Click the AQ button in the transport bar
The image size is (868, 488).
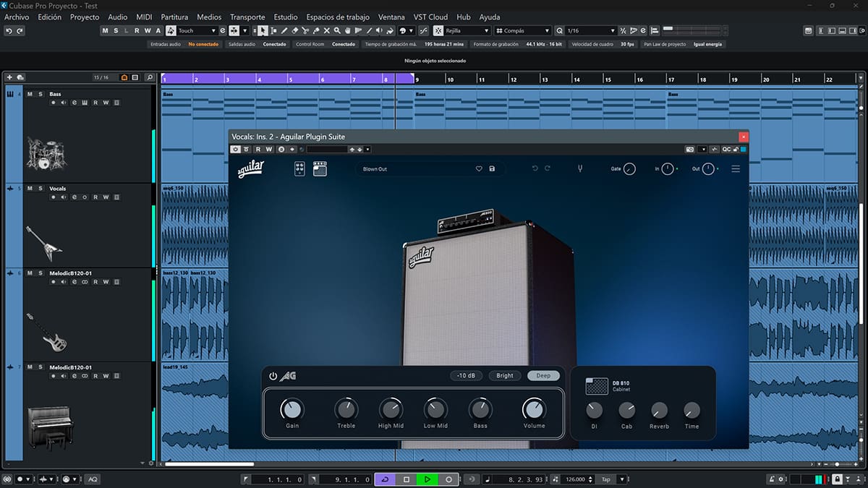point(93,479)
